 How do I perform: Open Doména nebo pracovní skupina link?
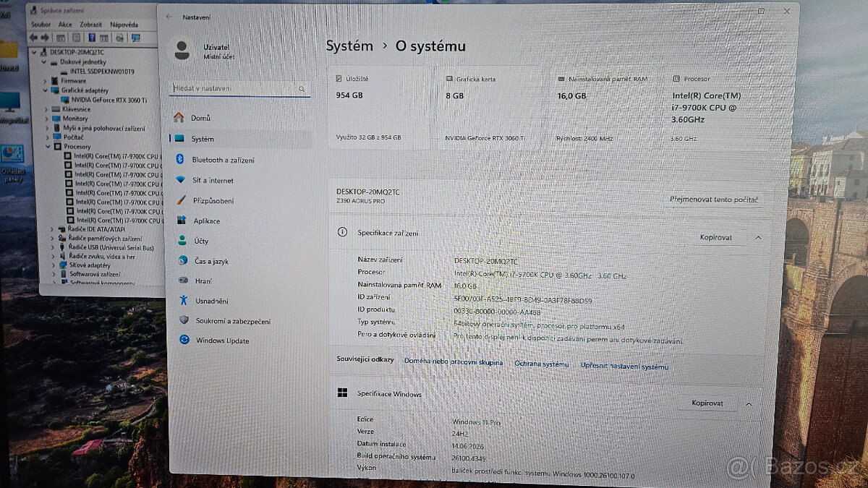[x=454, y=362]
